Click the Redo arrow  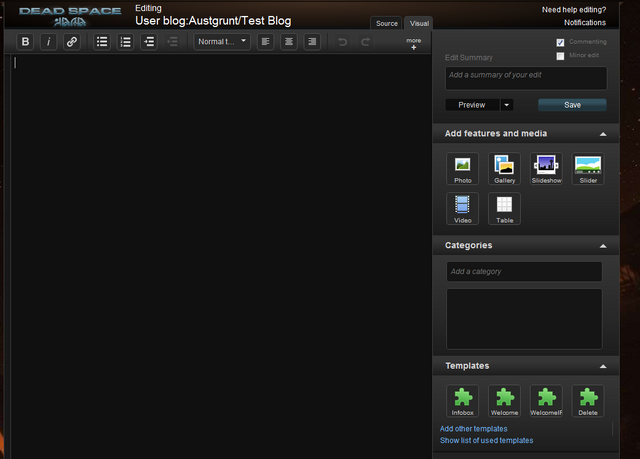[366, 42]
